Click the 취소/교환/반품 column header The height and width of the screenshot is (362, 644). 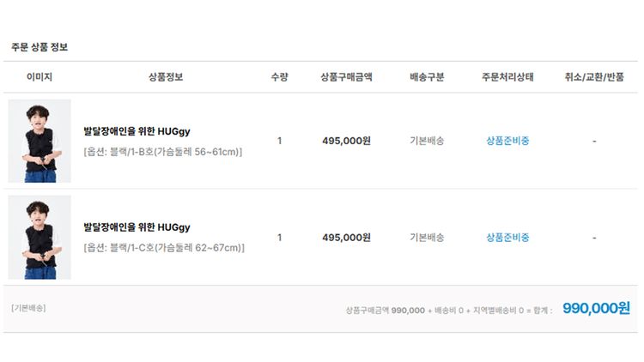[x=594, y=77]
